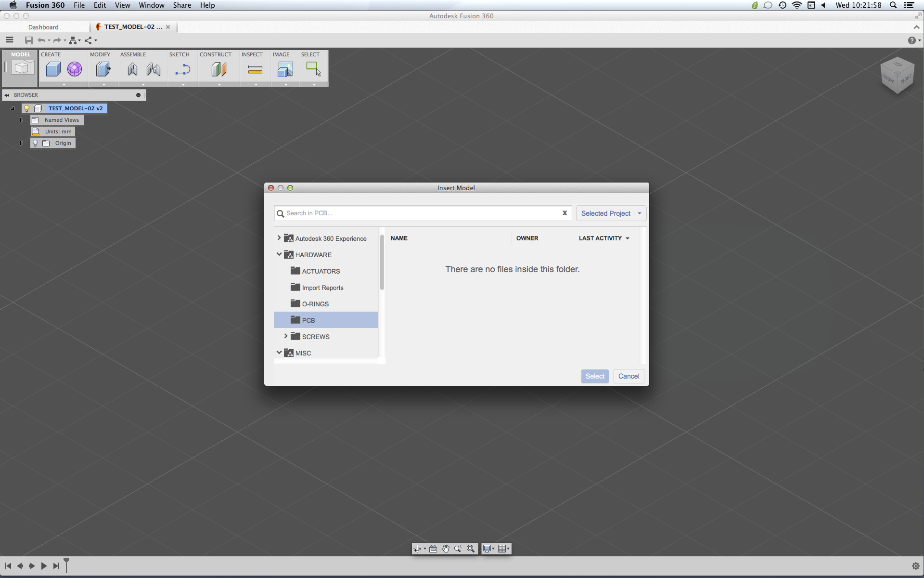
Task: Expand the SCREWS folder
Action: 287,336
